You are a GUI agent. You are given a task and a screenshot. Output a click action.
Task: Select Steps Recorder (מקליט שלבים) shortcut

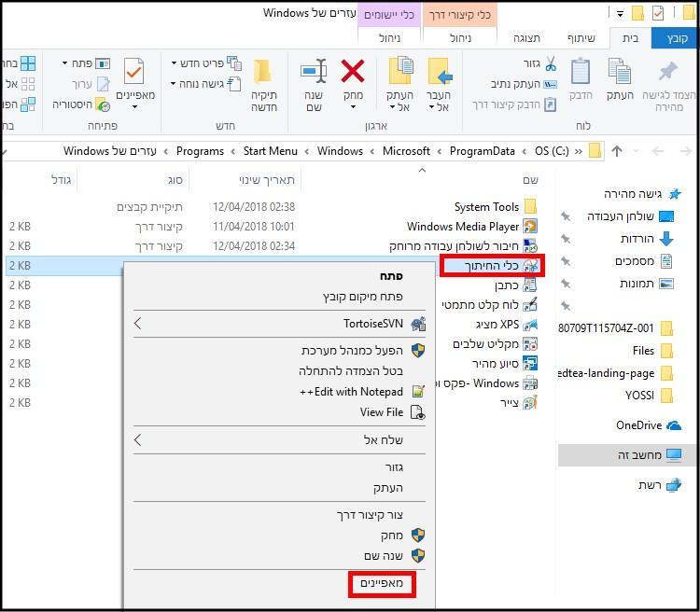point(495,344)
